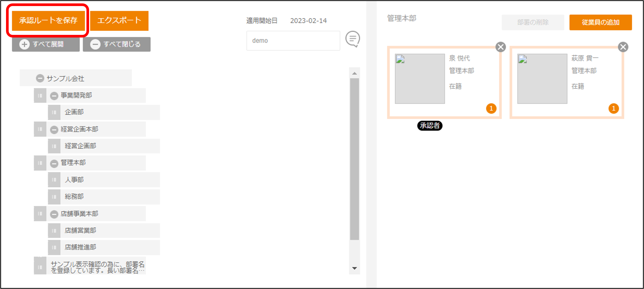
Task: Click 泉 悦代 profile photo thumbnail
Action: [x=420, y=79]
